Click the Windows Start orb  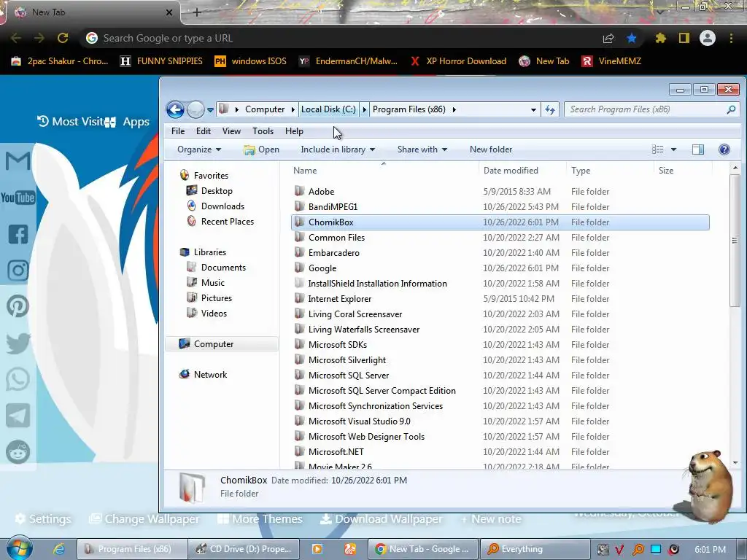point(19,548)
